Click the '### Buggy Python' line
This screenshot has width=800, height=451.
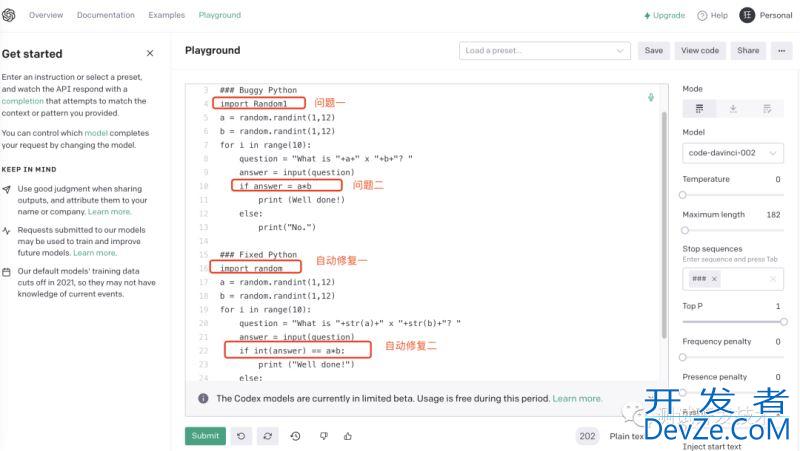[258, 90]
